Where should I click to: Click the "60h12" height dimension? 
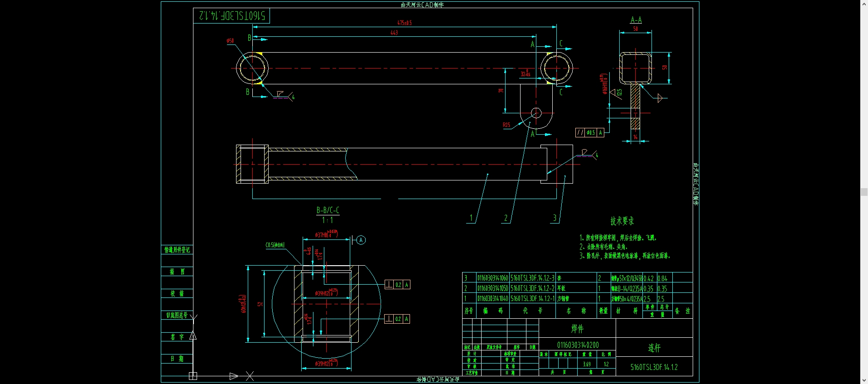pos(243,304)
